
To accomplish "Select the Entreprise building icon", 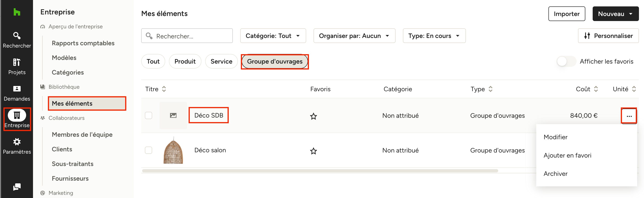I will pyautogui.click(x=17, y=115).
